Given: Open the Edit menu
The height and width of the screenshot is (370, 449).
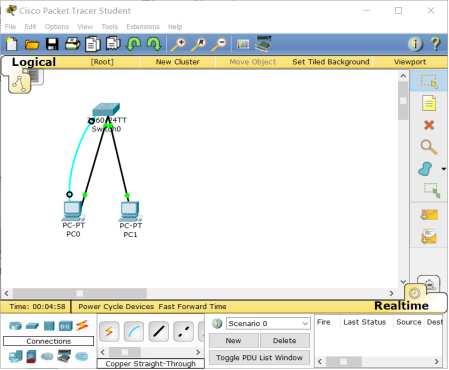Looking at the screenshot, I should coord(30,27).
